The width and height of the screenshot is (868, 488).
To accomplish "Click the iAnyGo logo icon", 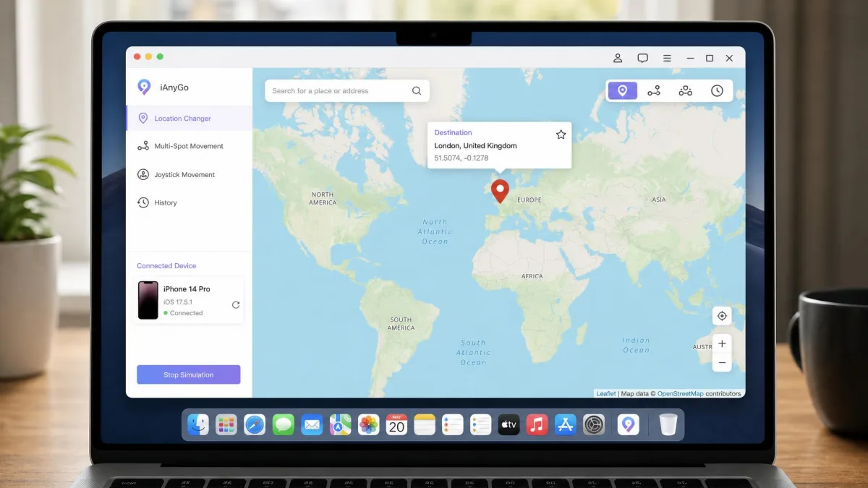I will pyautogui.click(x=144, y=87).
